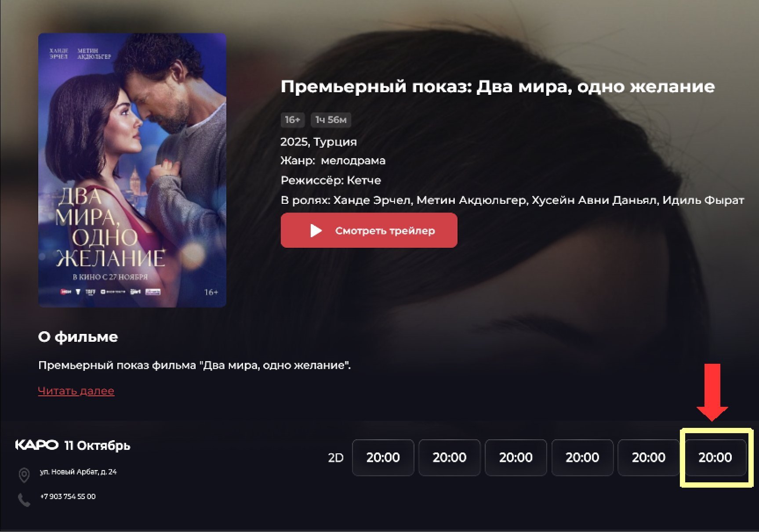Click the play triangle icon on trailer button
This screenshot has width=759, height=532.
pyautogui.click(x=316, y=231)
